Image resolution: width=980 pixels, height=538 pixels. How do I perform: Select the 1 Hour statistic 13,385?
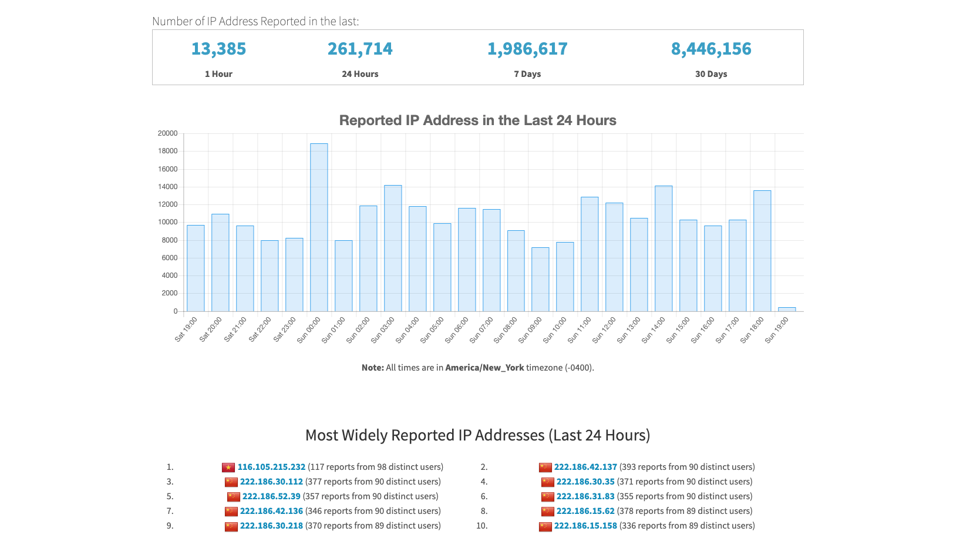(218, 49)
